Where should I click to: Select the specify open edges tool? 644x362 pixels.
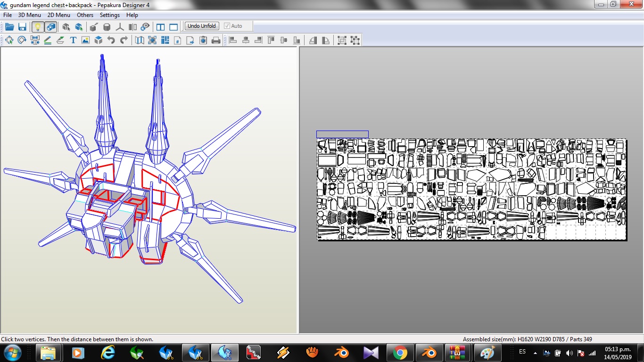pos(66,26)
